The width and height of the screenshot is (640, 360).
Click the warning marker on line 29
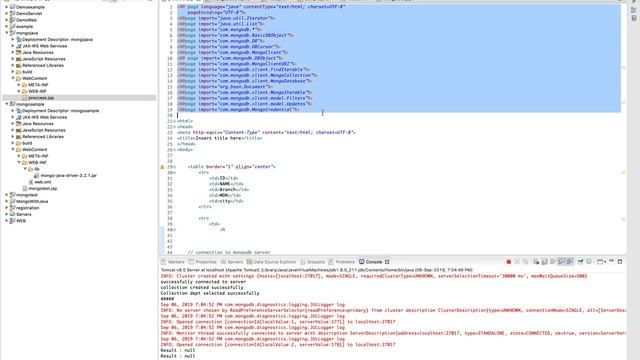(x=162, y=167)
